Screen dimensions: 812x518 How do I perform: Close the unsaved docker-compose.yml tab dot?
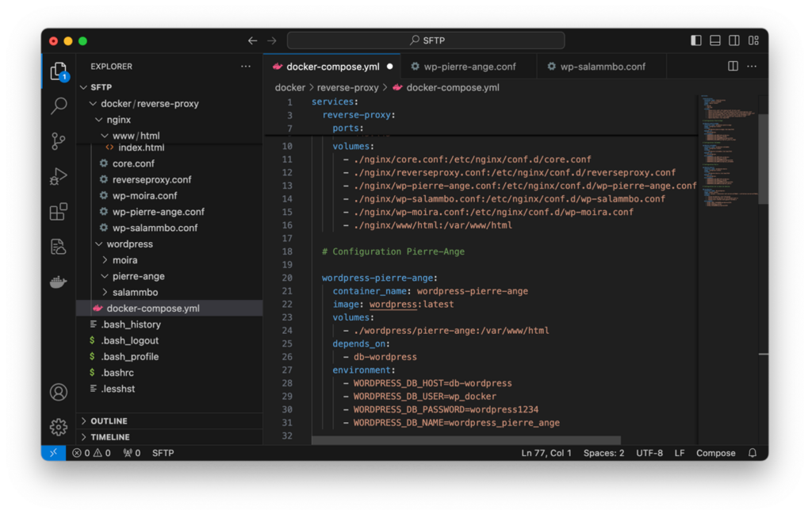pyautogui.click(x=389, y=67)
